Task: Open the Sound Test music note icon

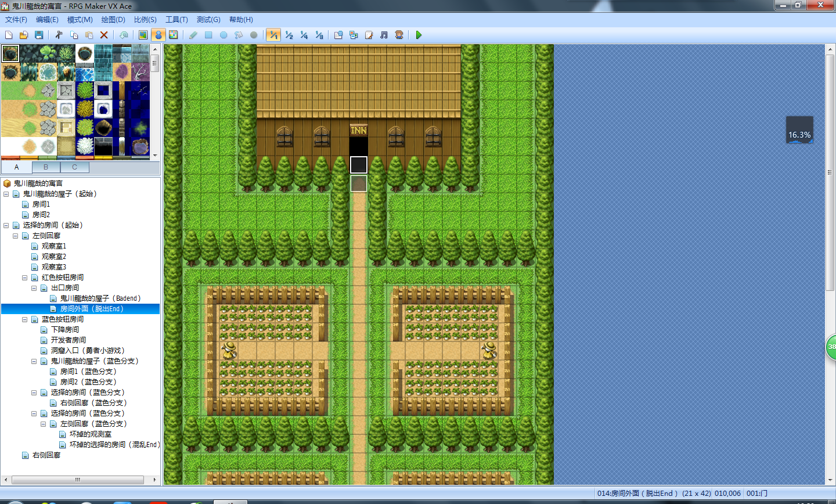Action: tap(384, 35)
